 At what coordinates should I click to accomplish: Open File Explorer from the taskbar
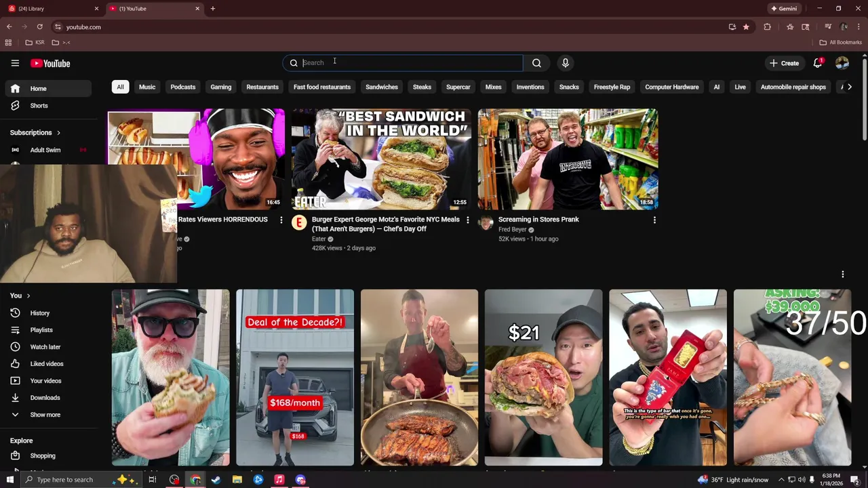click(237, 480)
